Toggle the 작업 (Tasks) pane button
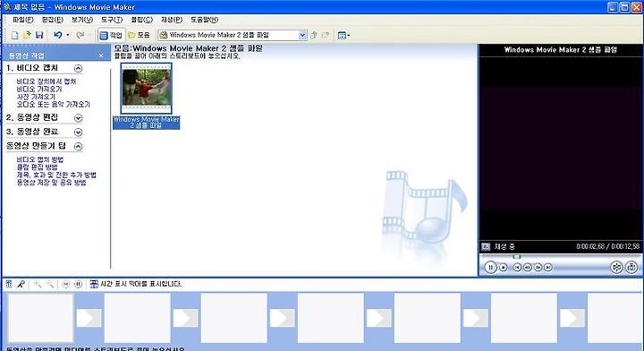644x351 pixels. (111, 35)
